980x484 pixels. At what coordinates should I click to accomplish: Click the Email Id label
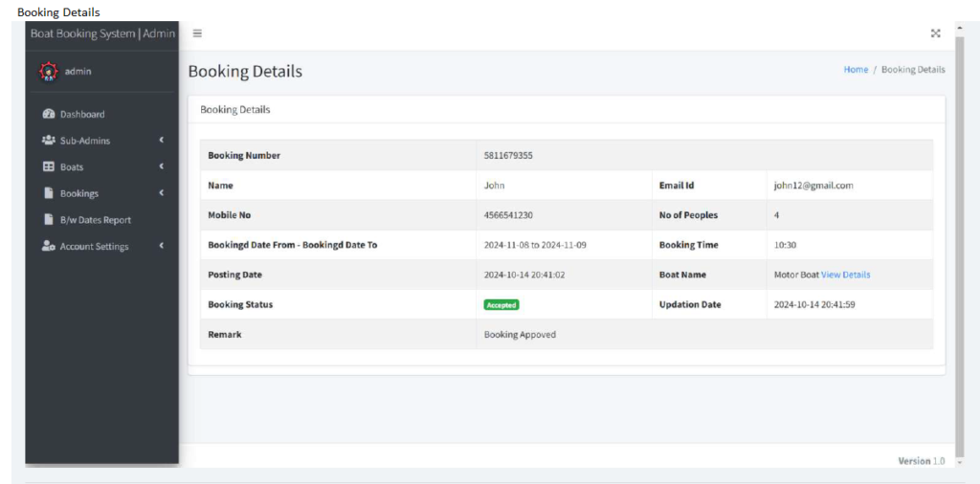(677, 186)
